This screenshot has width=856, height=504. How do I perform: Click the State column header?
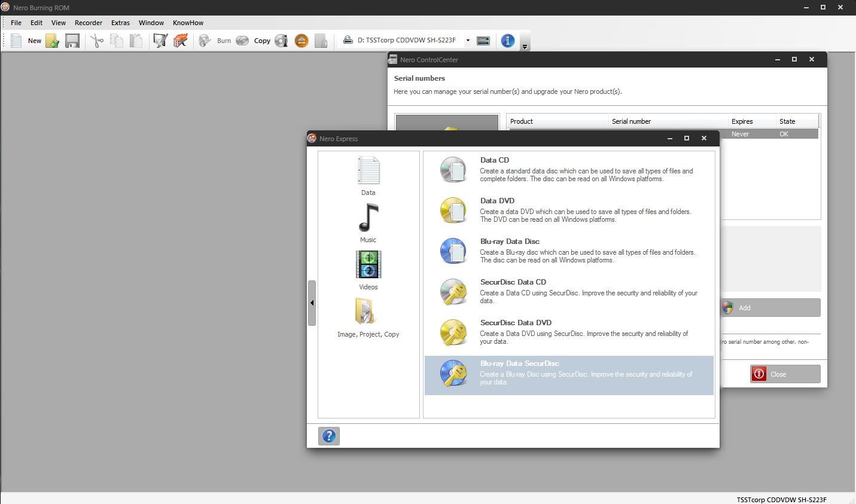[x=797, y=121]
